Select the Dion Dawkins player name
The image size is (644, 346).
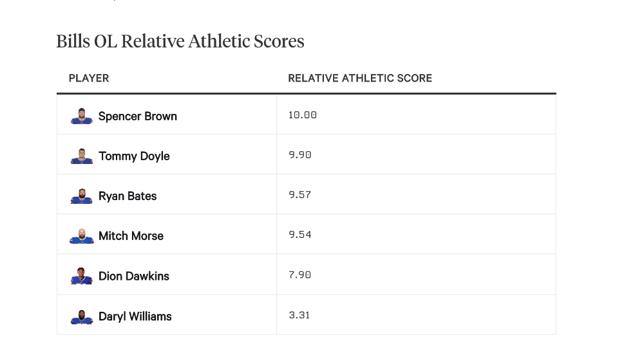pyautogui.click(x=134, y=277)
